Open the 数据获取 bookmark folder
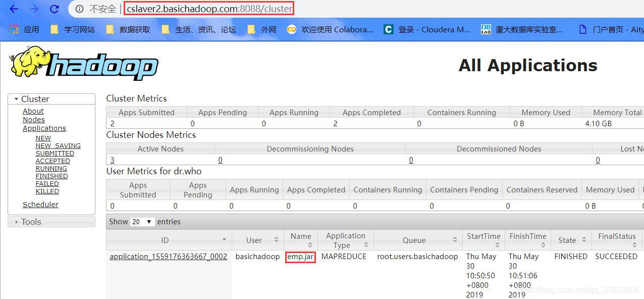 coord(128,29)
